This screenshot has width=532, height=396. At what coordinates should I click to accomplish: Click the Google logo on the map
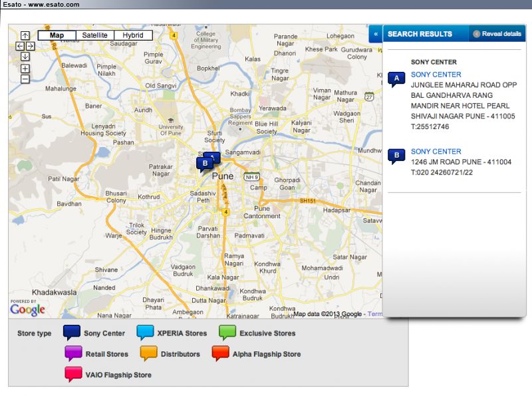(x=27, y=309)
